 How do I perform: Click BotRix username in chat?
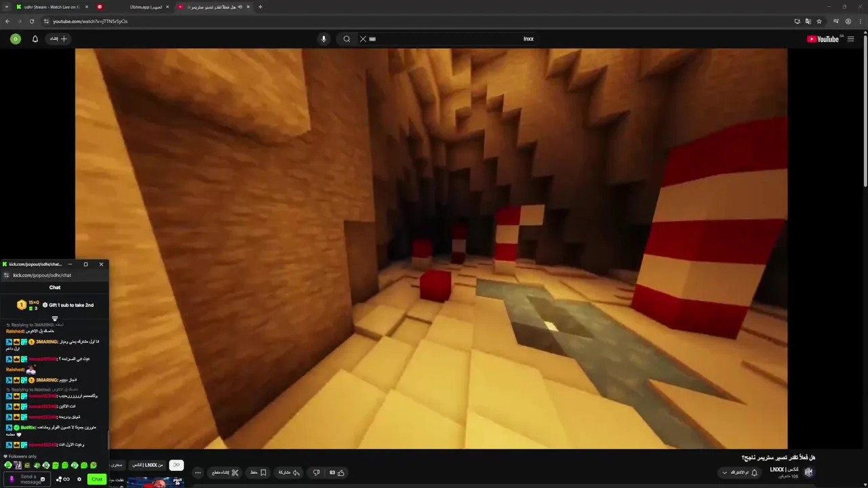coord(28,428)
